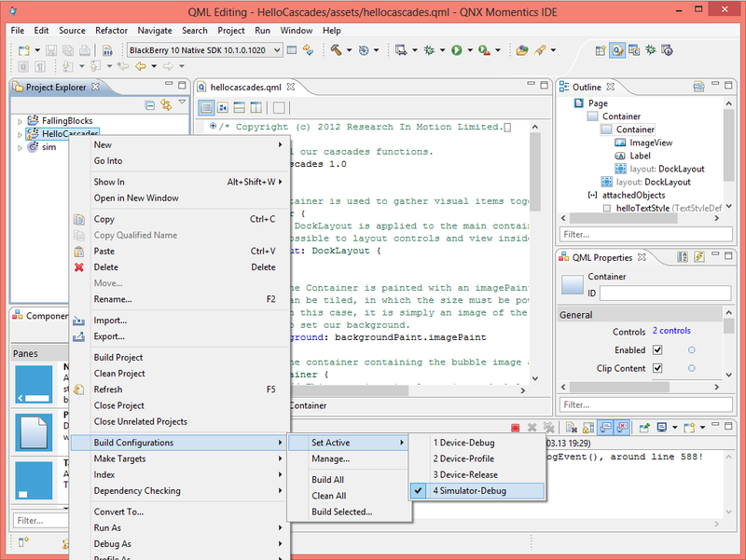
Task: Expand the sim project node
Action: pyautogui.click(x=20, y=147)
